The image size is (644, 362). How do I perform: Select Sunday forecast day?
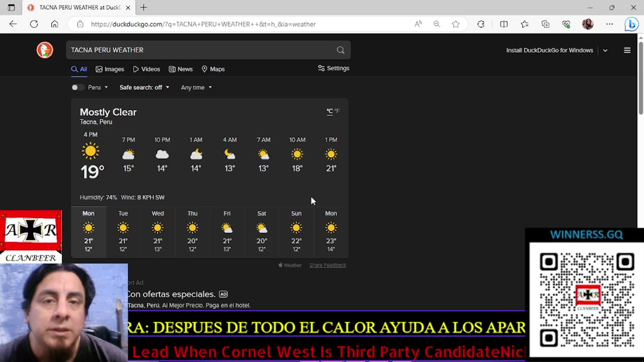pyautogui.click(x=296, y=231)
